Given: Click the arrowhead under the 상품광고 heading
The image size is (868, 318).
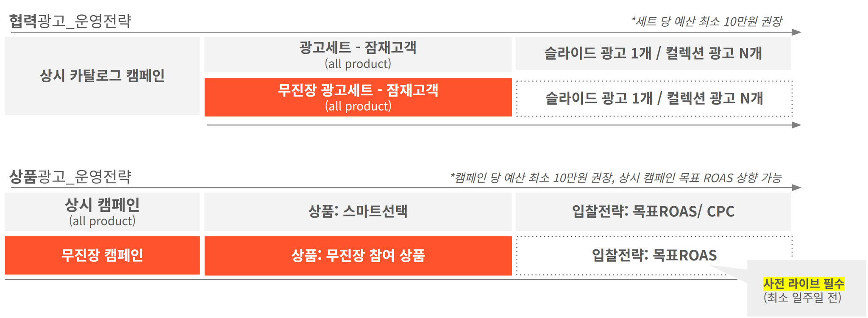Looking at the screenshot, I should coord(796,188).
